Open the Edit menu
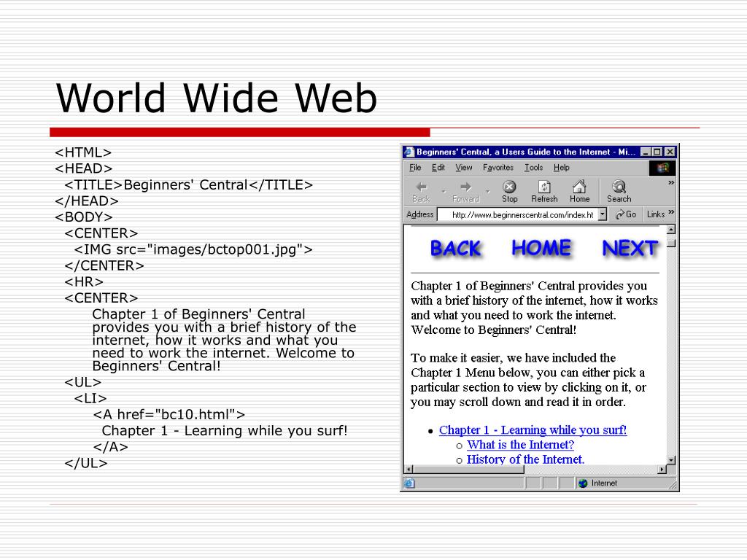The height and width of the screenshot is (560, 747). click(438, 168)
